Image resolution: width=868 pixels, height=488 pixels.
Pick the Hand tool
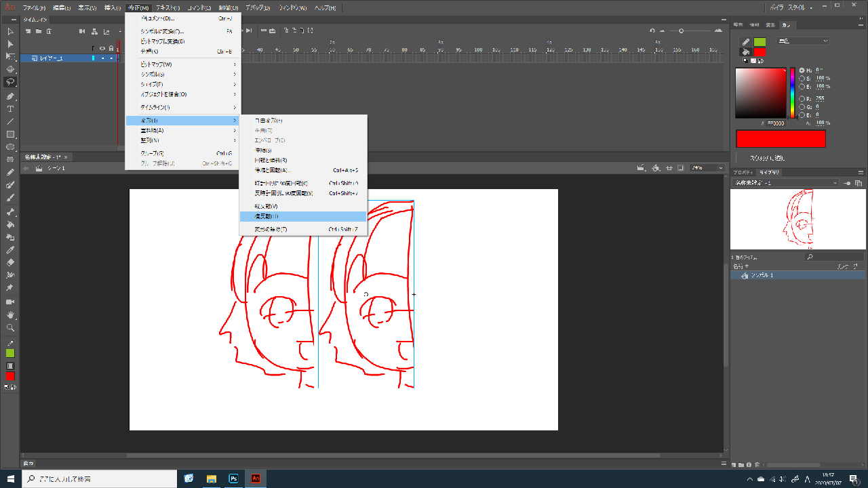(10, 314)
